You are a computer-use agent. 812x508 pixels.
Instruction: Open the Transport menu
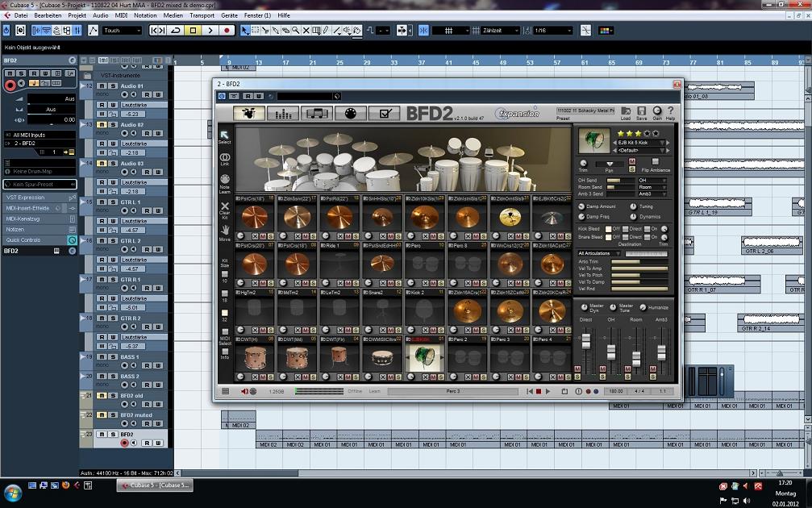point(202,15)
